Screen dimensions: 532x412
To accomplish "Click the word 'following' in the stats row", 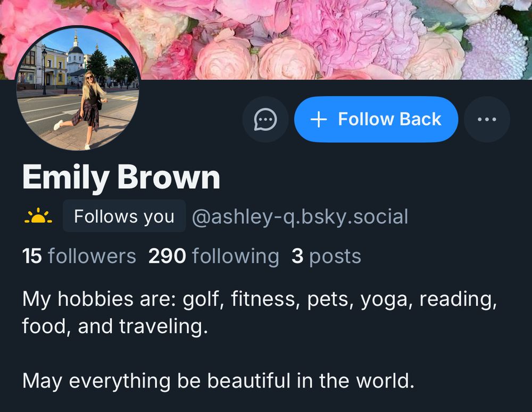I will click(236, 257).
